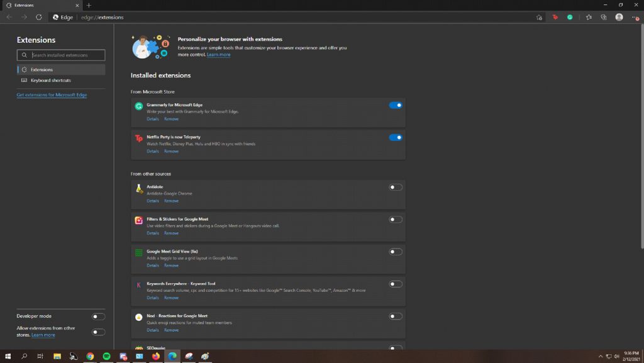The image size is (644, 363).
Task: Select the Extensions browser tab
Action: [41, 5]
